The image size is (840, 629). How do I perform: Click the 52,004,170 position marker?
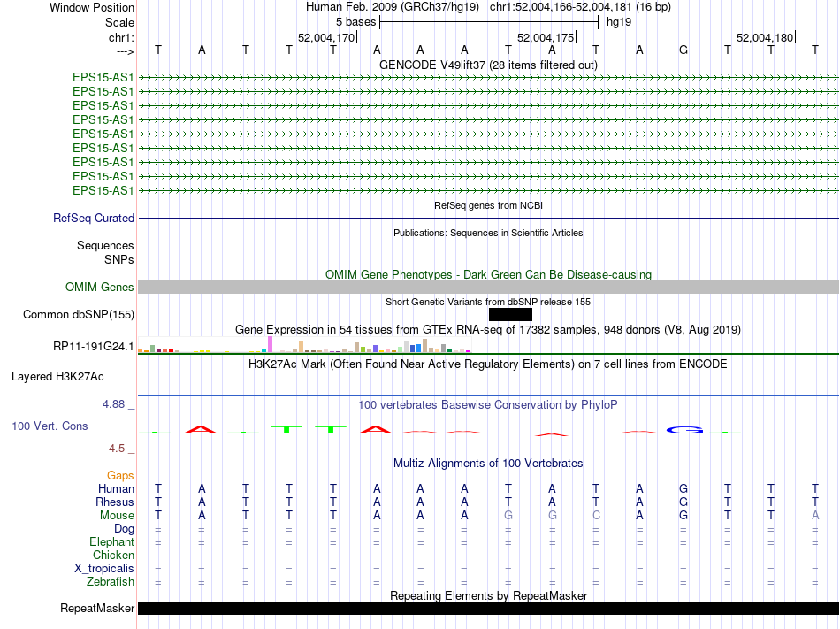click(326, 37)
